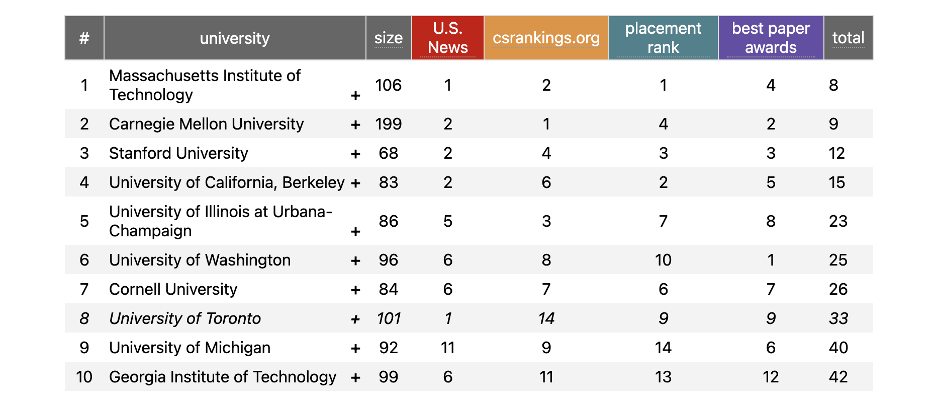Viewport: 936px width, 394px height.
Task: Click plus sign beside Stanford University
Action: tap(355, 153)
